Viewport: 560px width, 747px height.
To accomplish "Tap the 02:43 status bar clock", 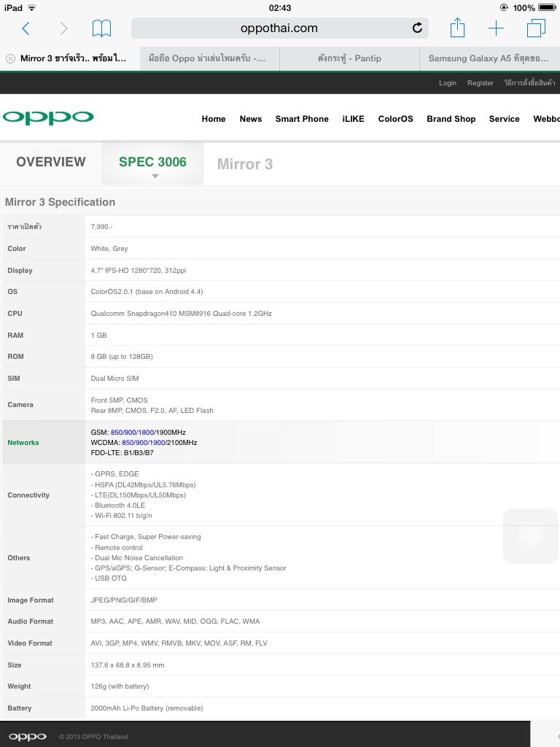I will pyautogui.click(x=280, y=7).
